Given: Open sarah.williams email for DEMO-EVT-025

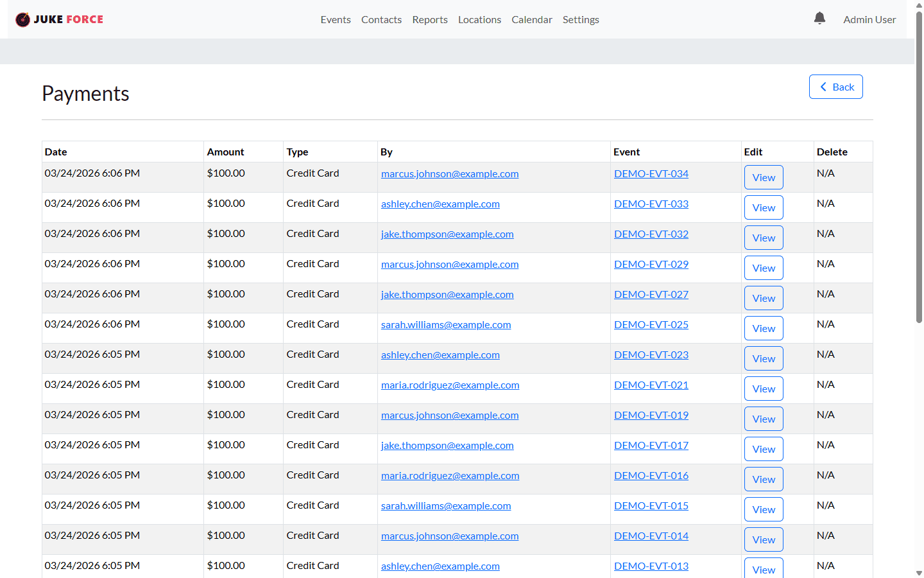Looking at the screenshot, I should click(x=446, y=325).
